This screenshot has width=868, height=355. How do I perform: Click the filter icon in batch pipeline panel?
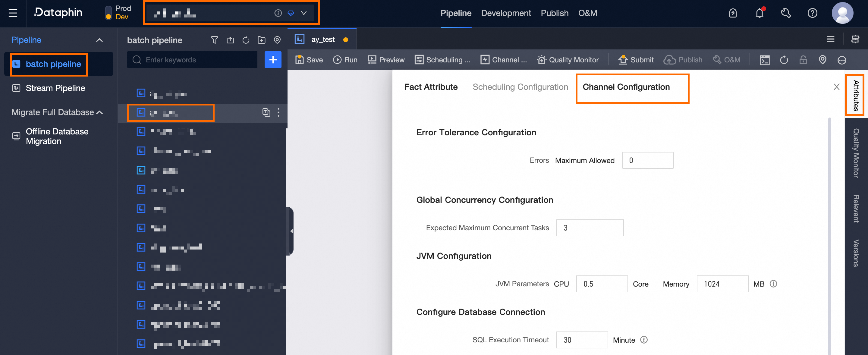[214, 40]
